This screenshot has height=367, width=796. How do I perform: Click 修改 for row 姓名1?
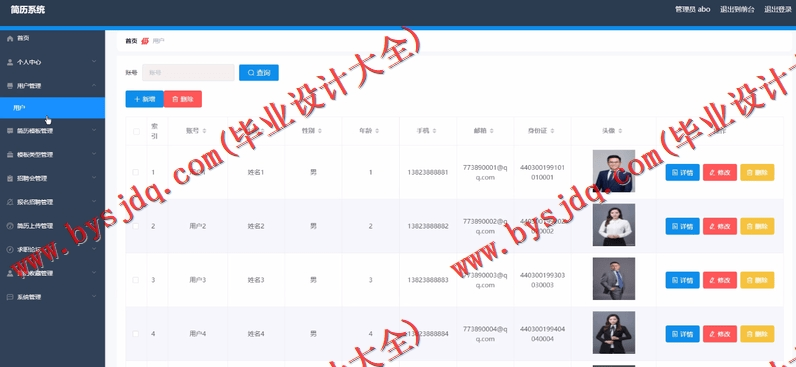tap(720, 173)
